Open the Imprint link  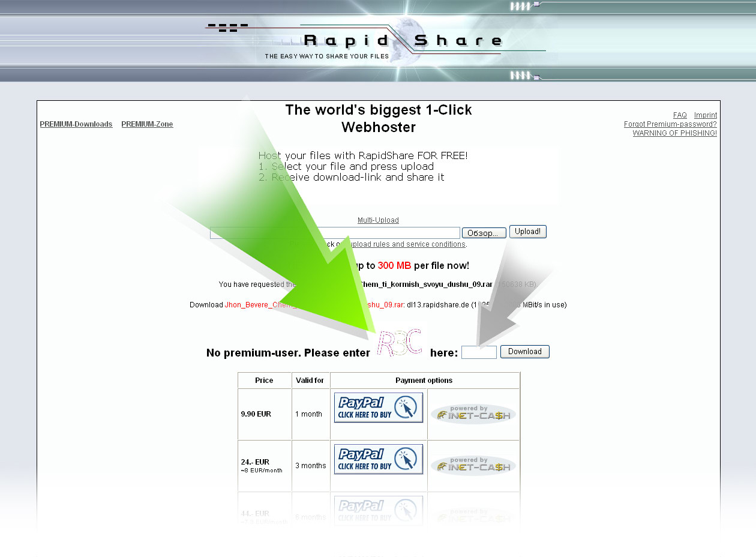[706, 115]
